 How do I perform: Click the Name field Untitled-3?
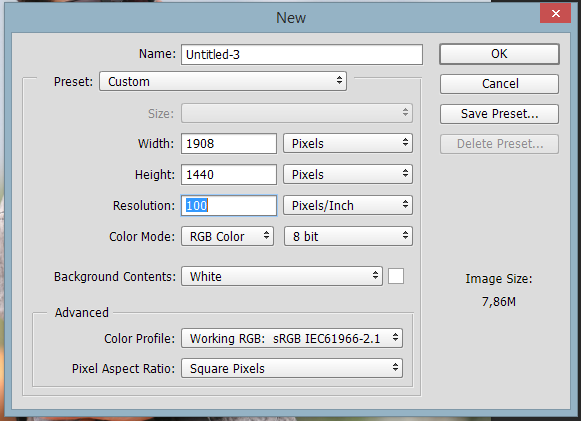tap(302, 54)
